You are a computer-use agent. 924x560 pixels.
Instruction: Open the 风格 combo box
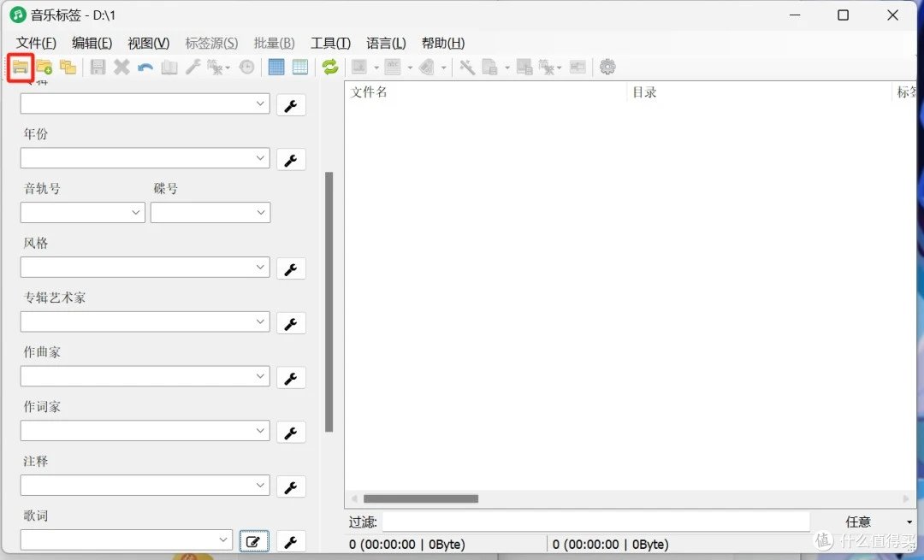coord(261,268)
